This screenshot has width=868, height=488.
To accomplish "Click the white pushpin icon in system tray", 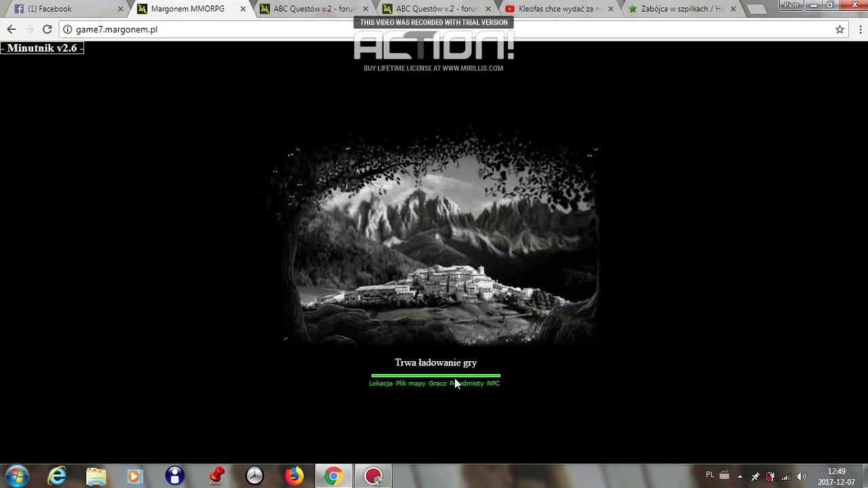I will coord(755,476).
